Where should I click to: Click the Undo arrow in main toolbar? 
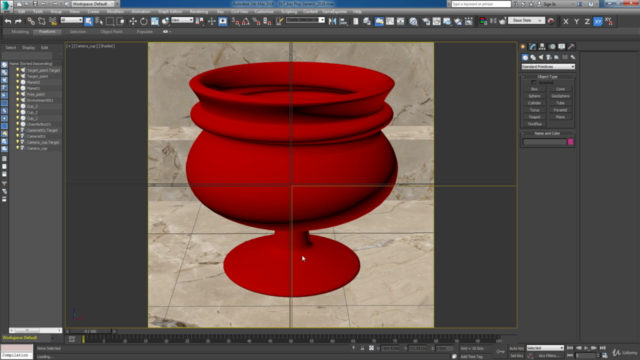click(x=8, y=21)
